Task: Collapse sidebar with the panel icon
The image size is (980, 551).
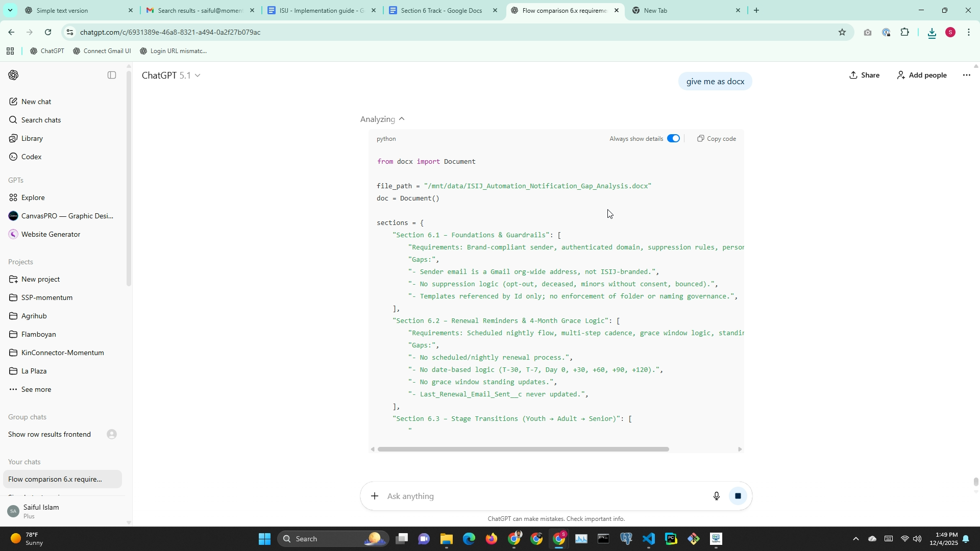Action: 112,76
